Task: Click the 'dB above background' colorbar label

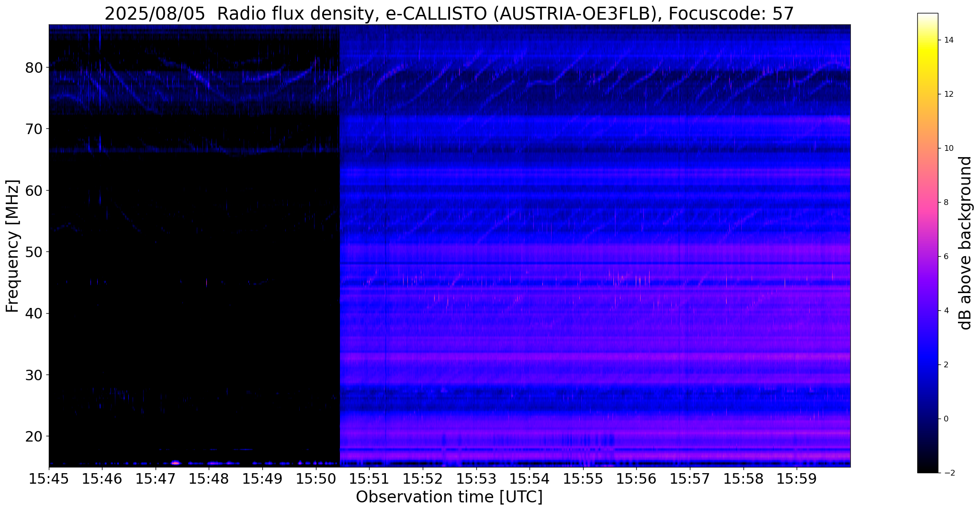Action: click(x=965, y=243)
